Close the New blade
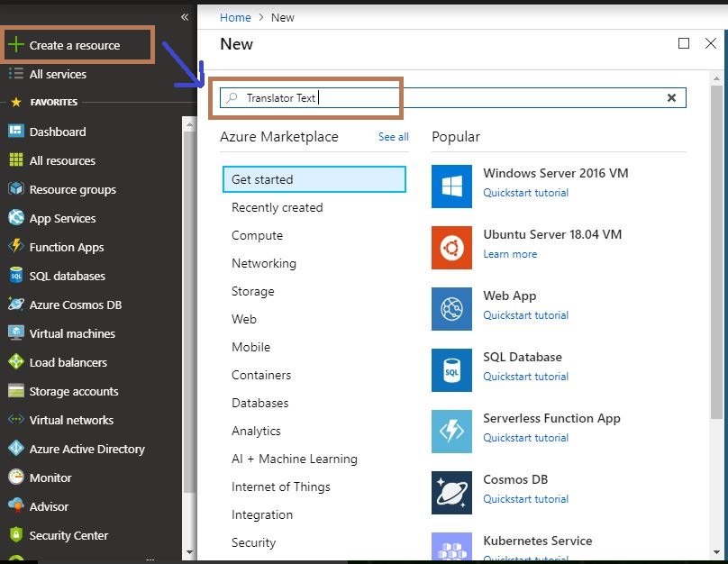 pyautogui.click(x=710, y=43)
